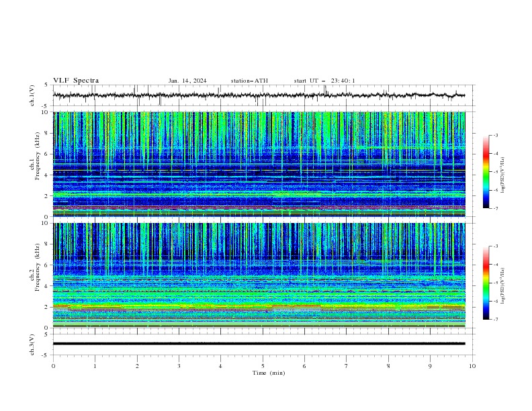
Task: Click time axis tick label "4"
Action: point(221,366)
